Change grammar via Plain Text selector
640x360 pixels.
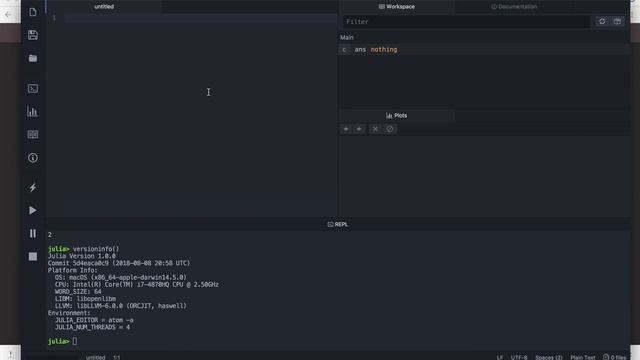(x=583, y=357)
